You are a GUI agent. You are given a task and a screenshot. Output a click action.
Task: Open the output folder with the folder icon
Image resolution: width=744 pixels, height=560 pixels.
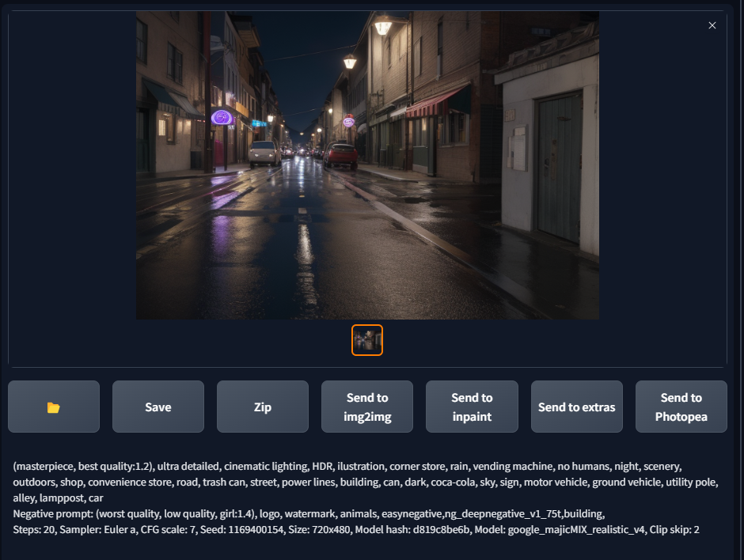(54, 407)
